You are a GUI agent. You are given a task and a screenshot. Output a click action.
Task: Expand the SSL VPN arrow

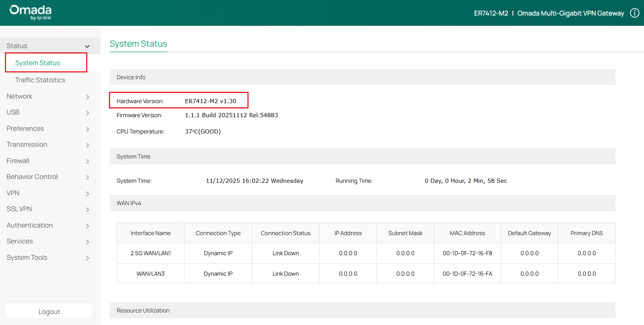[88, 210]
